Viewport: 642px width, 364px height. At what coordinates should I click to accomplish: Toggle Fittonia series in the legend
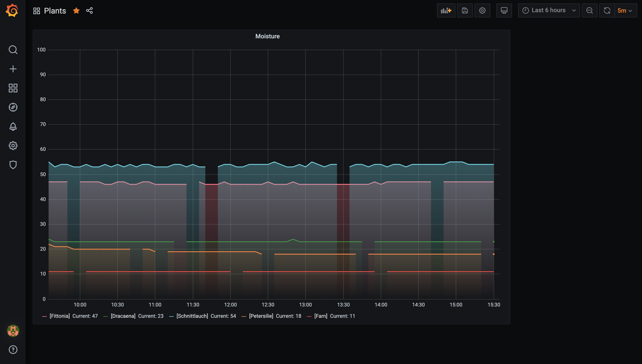(60, 316)
